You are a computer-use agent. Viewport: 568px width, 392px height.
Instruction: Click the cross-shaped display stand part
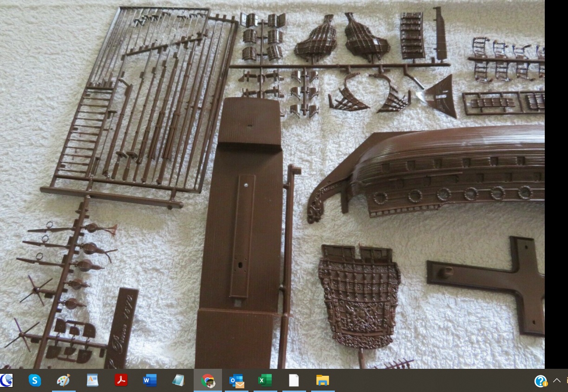pos(486,284)
